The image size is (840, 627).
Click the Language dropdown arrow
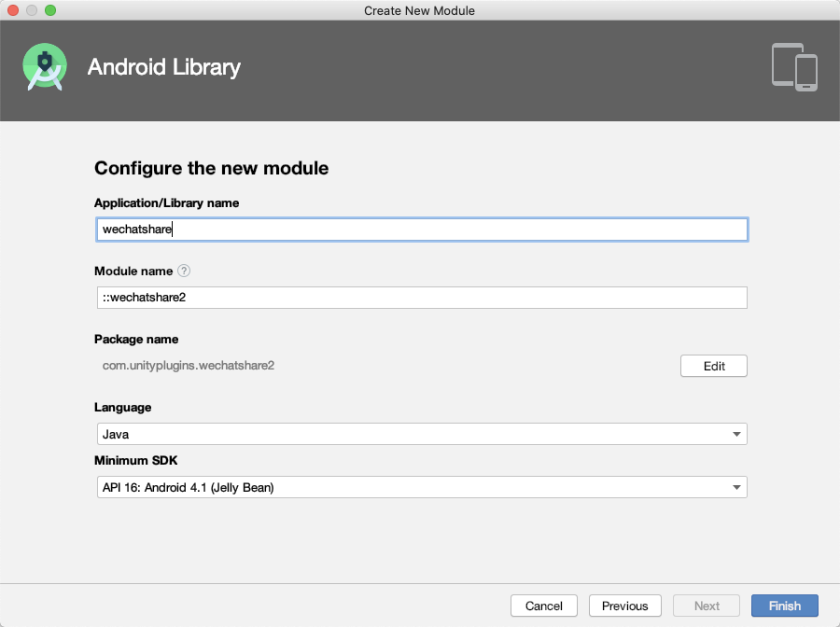738,434
